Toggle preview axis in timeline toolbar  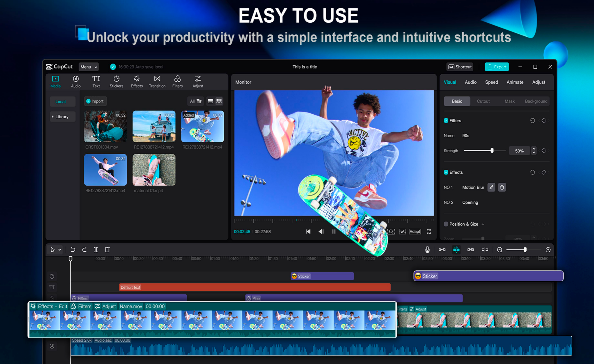tap(485, 250)
